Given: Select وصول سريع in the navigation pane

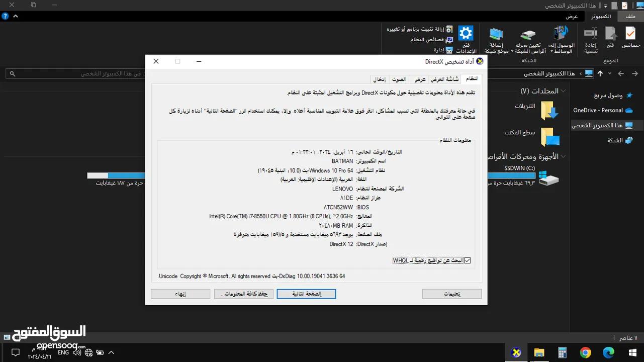Looking at the screenshot, I should 613,95.
